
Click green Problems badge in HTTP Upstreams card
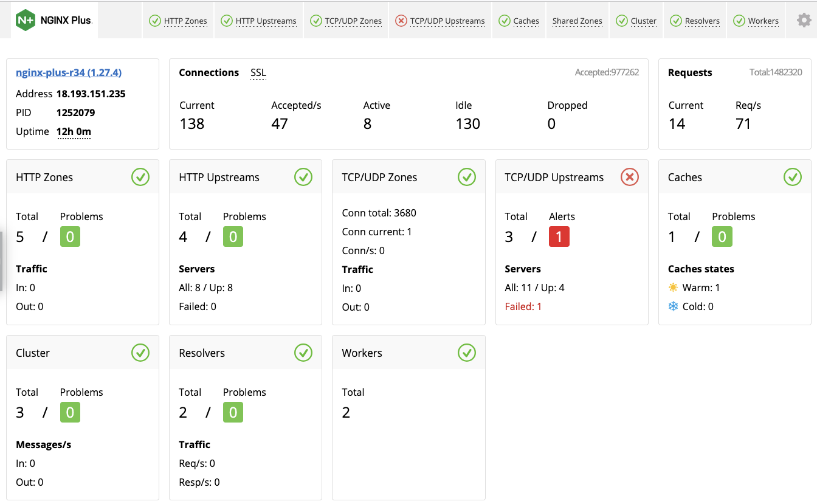pyautogui.click(x=233, y=236)
